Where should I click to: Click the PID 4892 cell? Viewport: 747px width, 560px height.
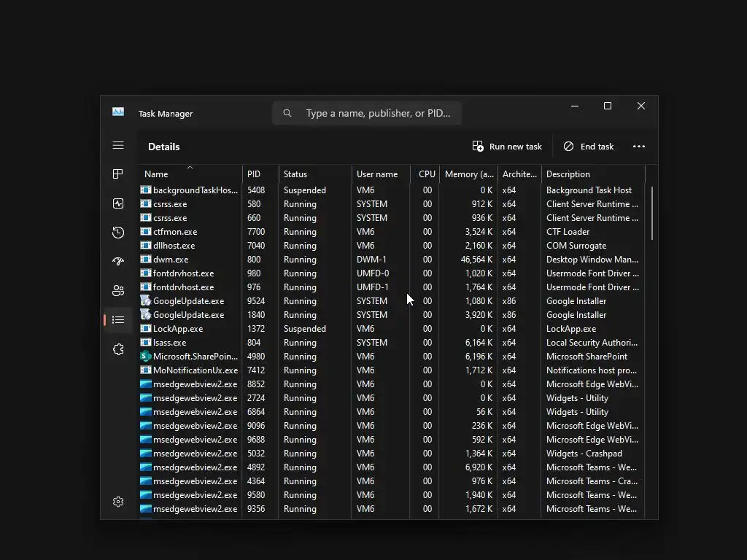pyautogui.click(x=256, y=467)
